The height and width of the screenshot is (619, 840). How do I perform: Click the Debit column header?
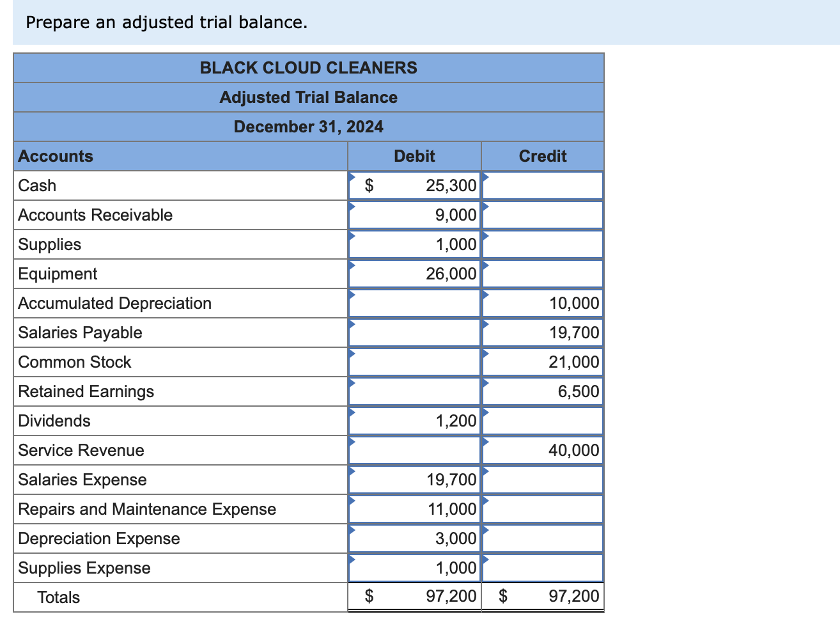pyautogui.click(x=414, y=156)
